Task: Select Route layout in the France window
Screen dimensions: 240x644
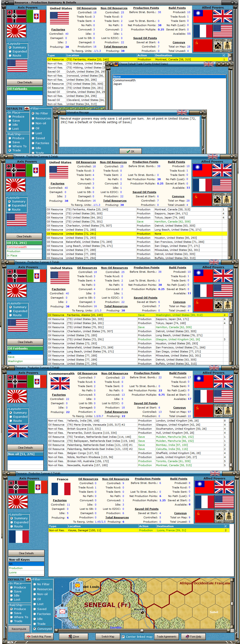Action: (x=16, y=526)
